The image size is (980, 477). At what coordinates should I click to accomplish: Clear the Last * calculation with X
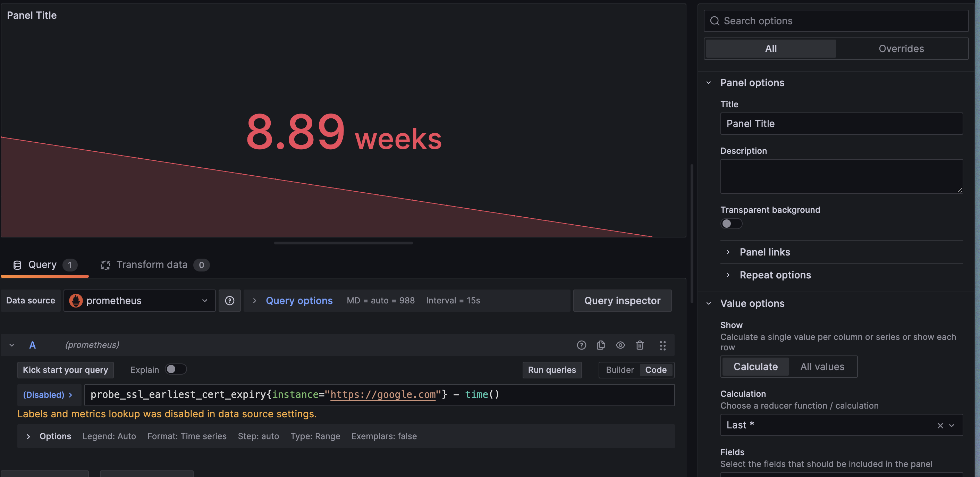point(940,425)
